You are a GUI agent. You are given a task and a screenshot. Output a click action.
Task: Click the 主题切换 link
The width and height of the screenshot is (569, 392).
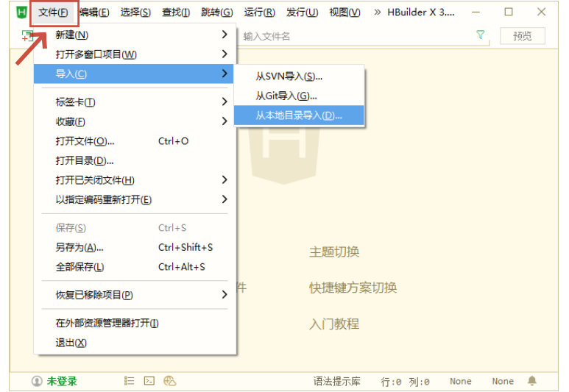[x=333, y=252]
